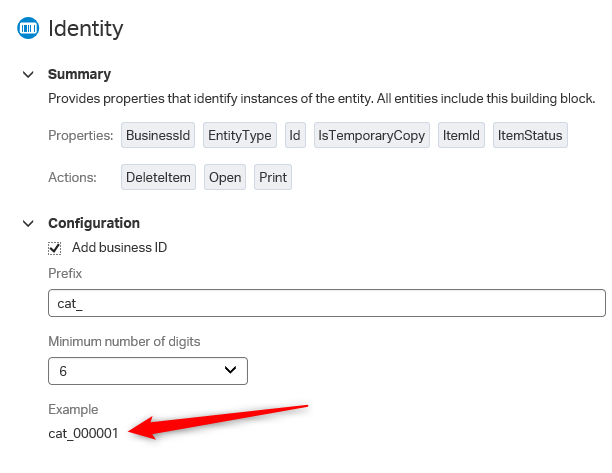Select the ItemStatus property chip

[530, 135]
